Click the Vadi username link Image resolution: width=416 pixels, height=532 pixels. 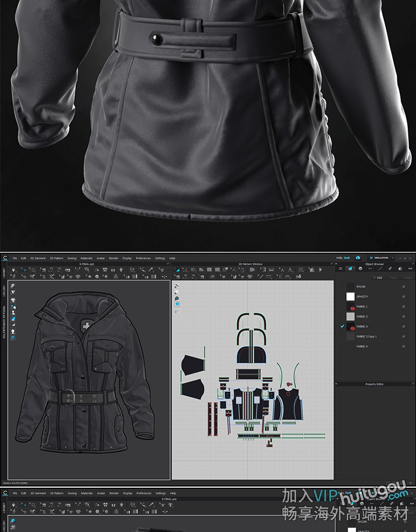[347, 258]
